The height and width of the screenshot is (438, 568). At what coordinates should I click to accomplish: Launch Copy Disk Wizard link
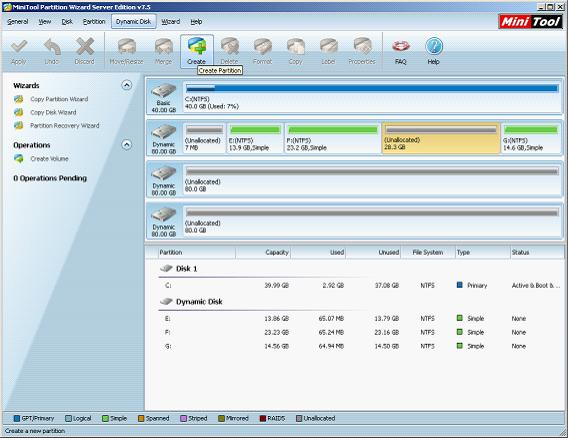[53, 112]
